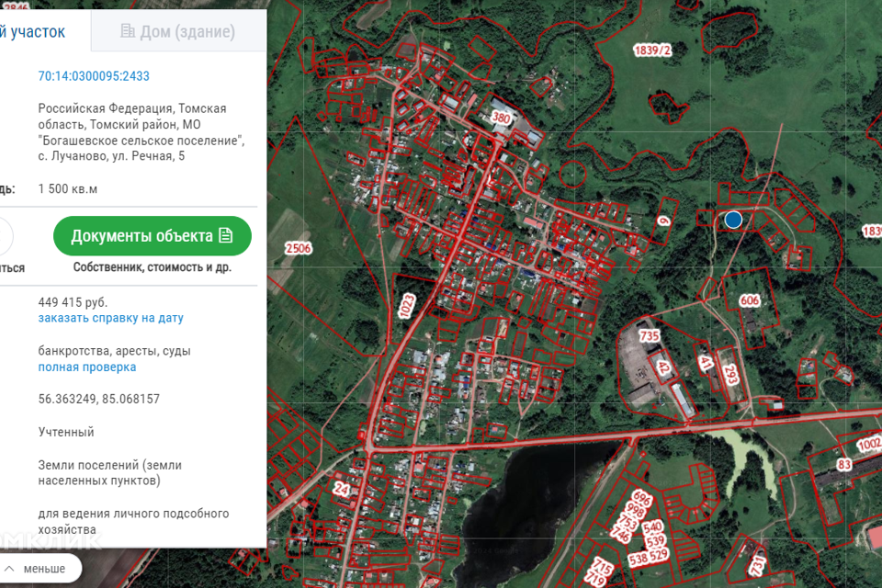Open cadastral number 70:14:0300095:2433 link
The image size is (882, 588).
(94, 76)
